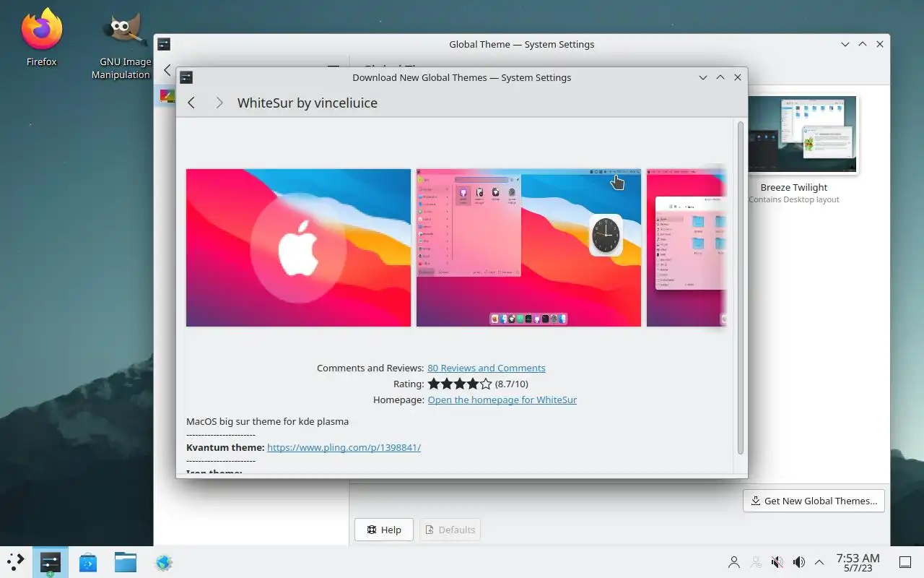Viewport: 924px width, 578px height.
Task: Open the audio volume tray icon
Action: click(x=799, y=562)
